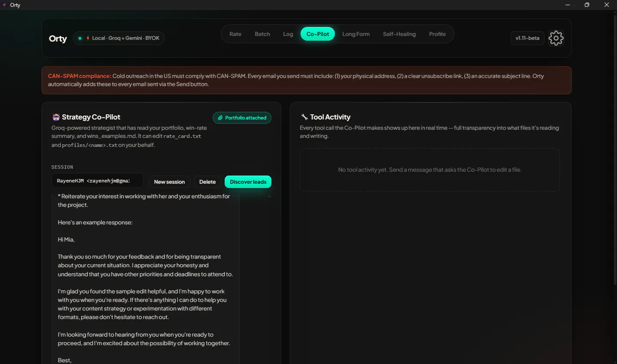The height and width of the screenshot is (364, 617).
Task: Restore down the Orty window
Action: tap(587, 5)
